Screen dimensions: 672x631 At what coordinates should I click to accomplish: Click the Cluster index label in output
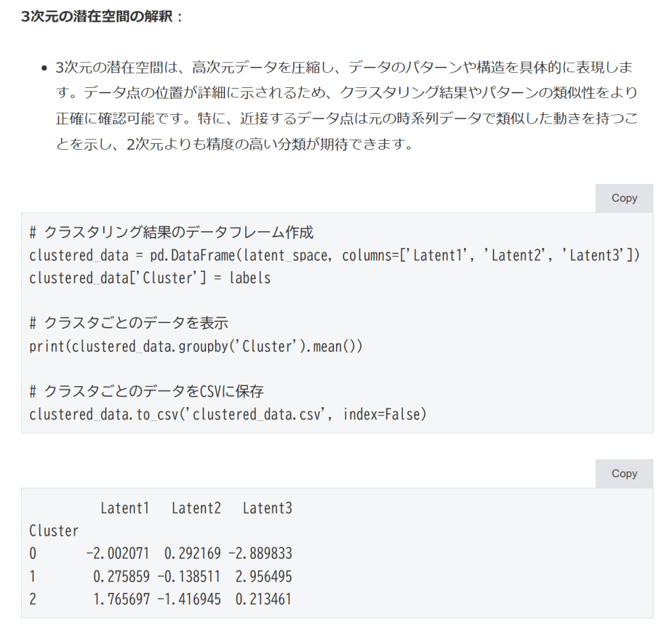(54, 531)
